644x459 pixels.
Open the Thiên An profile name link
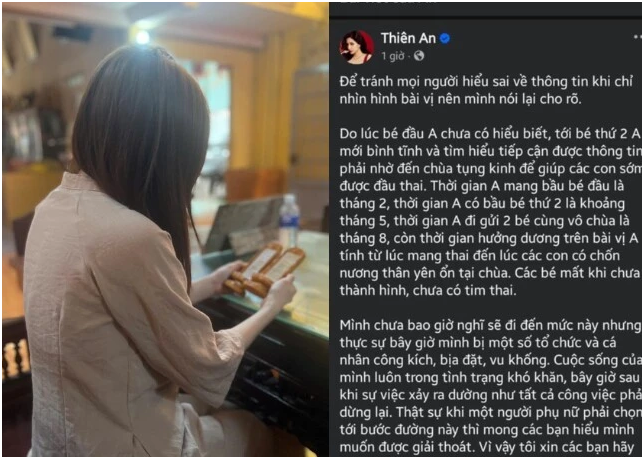408,38
